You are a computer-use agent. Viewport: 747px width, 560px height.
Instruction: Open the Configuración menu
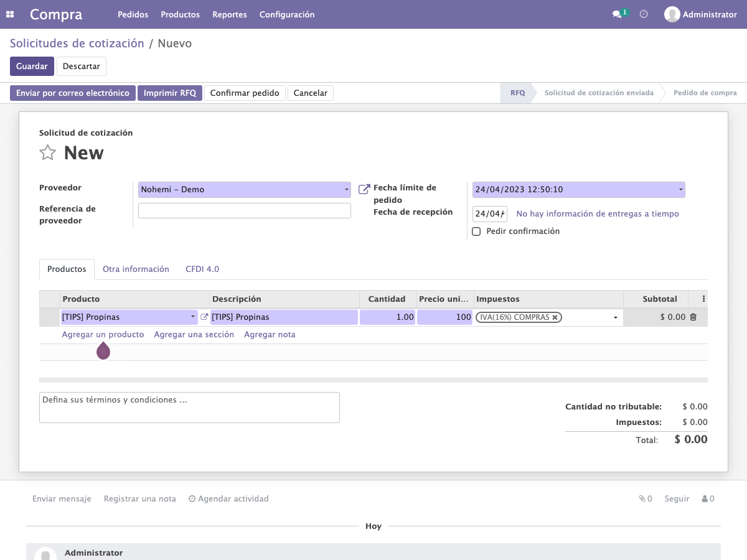(x=287, y=14)
